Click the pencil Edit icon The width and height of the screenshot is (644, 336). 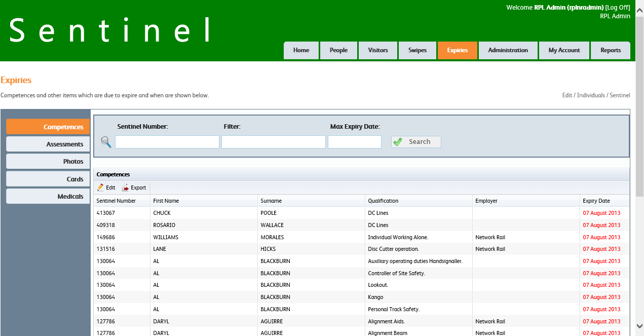click(x=100, y=188)
